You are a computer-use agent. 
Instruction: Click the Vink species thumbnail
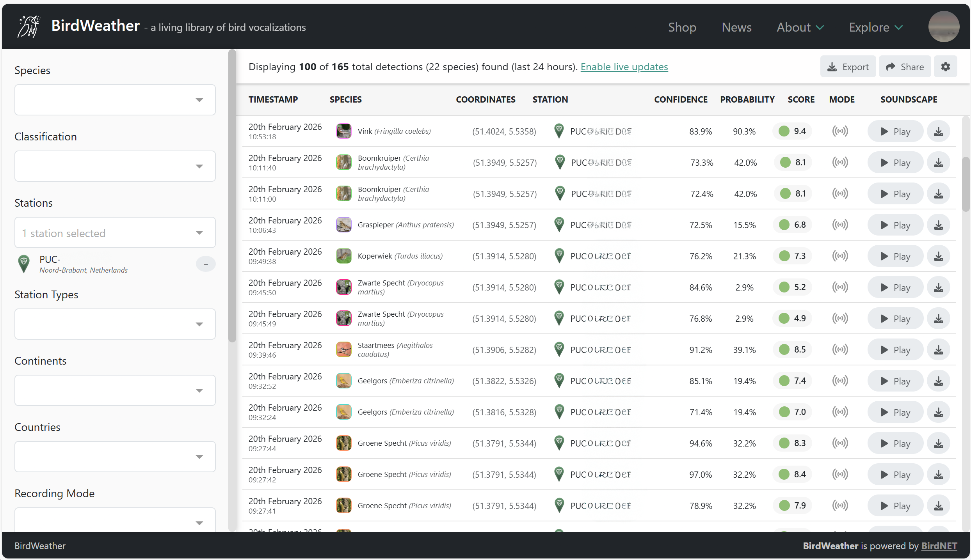[343, 131]
